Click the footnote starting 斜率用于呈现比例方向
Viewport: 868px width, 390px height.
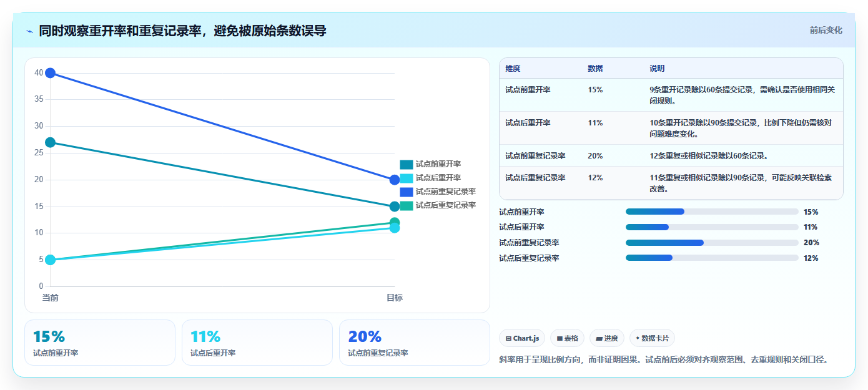(664, 360)
